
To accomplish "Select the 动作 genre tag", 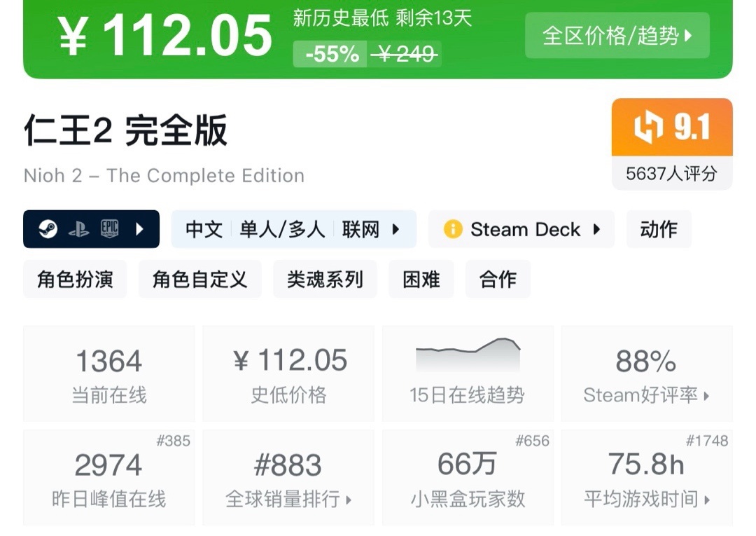I will pyautogui.click(x=658, y=229).
